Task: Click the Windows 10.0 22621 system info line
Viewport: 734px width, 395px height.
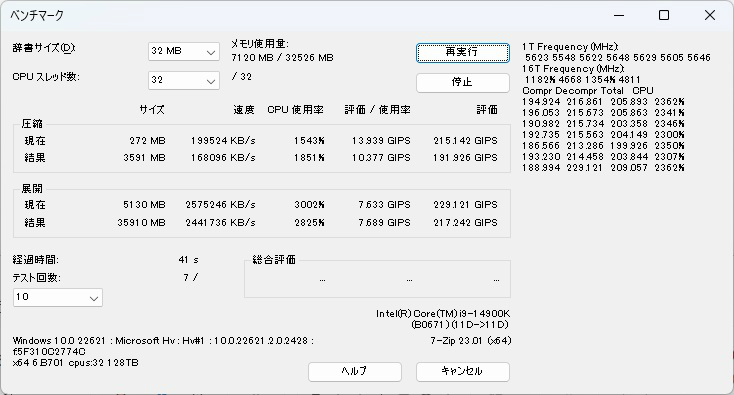Action: pyautogui.click(x=163, y=341)
